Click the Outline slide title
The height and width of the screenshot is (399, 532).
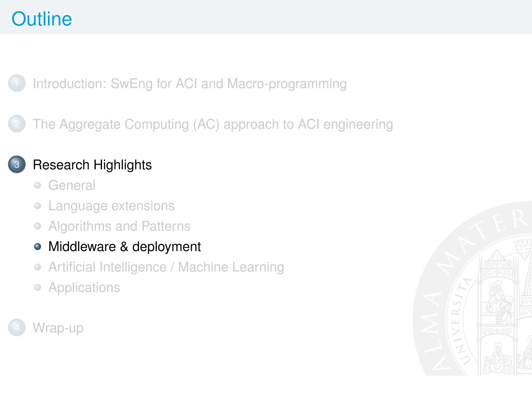42,19
